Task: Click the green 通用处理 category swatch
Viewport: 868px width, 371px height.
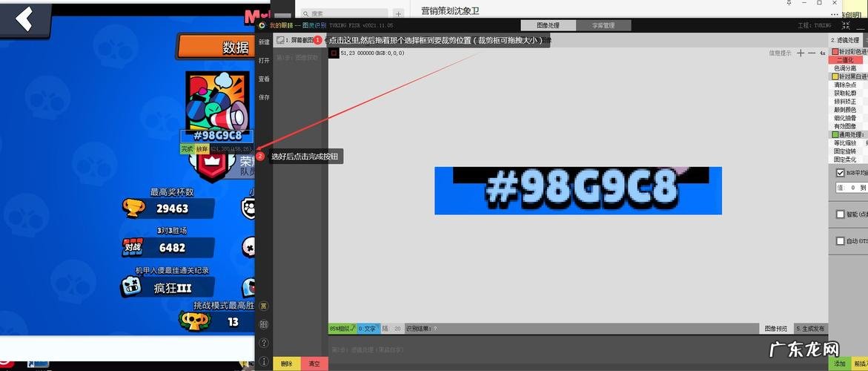Action: 835,134
